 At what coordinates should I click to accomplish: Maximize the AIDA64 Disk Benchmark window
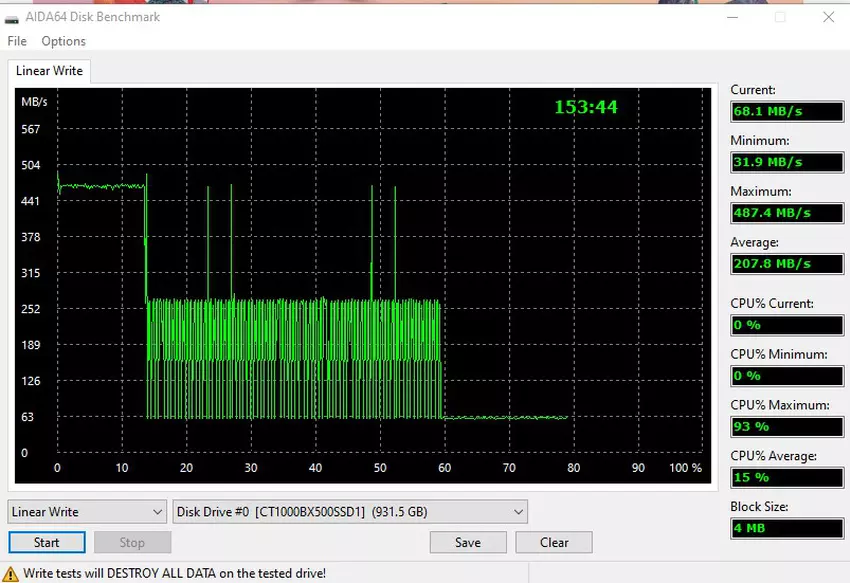point(780,17)
